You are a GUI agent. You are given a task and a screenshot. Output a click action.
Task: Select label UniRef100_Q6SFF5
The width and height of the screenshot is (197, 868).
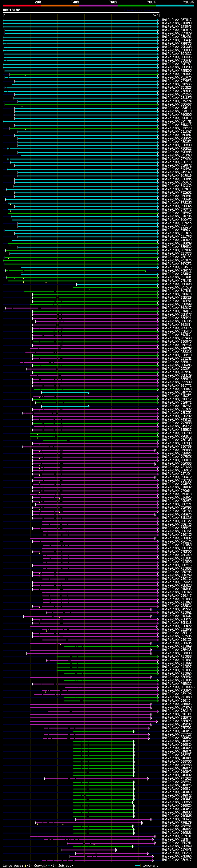coord(176,328)
